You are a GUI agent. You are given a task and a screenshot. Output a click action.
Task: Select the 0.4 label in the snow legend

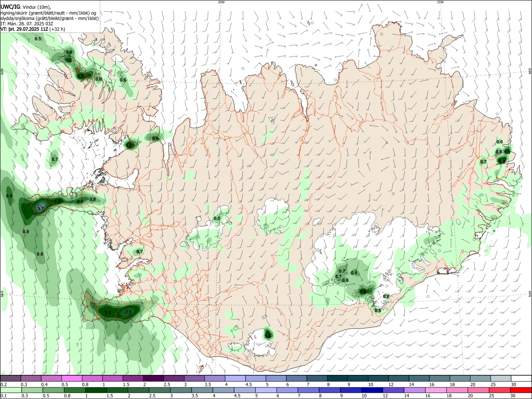(x=44, y=384)
